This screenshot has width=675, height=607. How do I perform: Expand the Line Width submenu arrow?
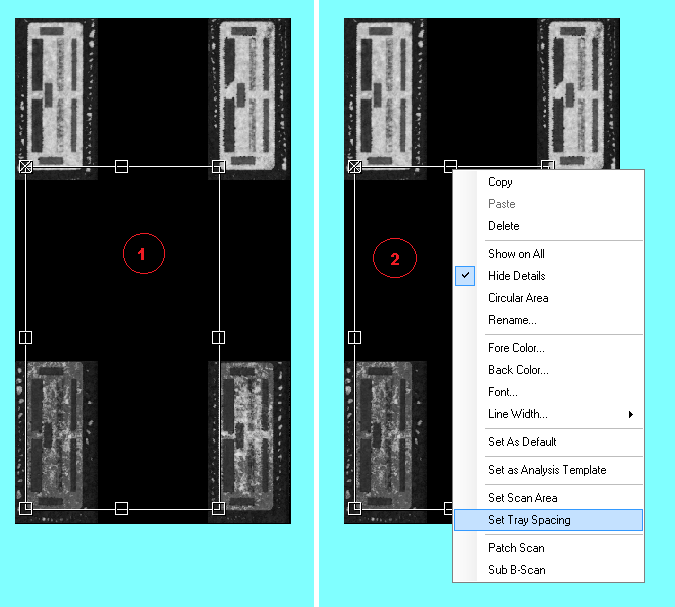(631, 414)
